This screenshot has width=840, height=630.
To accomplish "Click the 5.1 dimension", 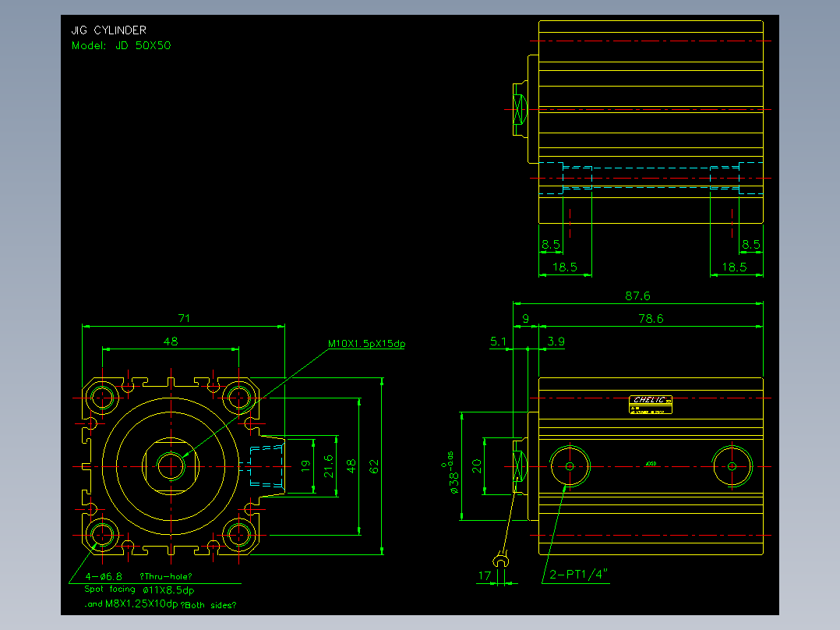I will click(x=498, y=342).
